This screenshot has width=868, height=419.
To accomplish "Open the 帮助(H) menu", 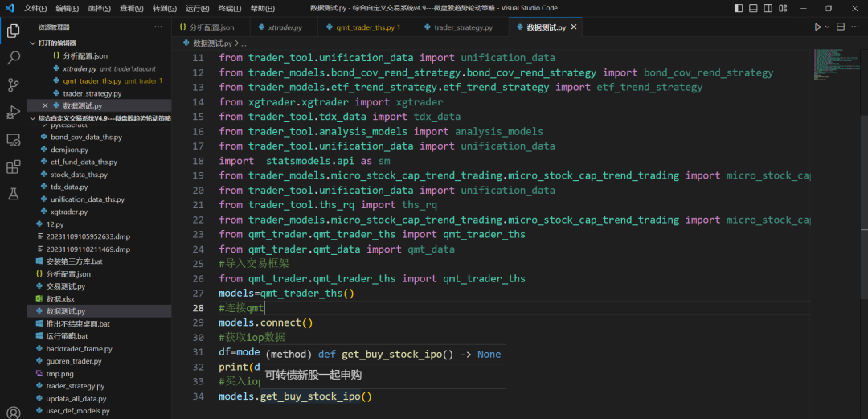I will coord(262,8).
